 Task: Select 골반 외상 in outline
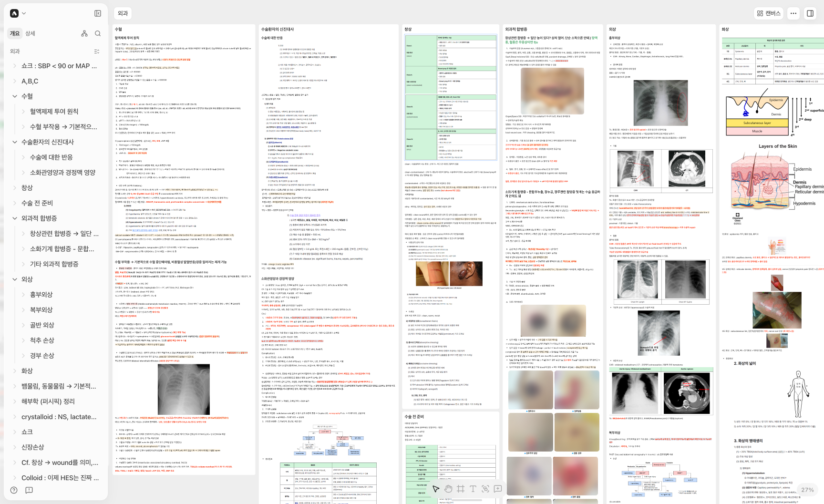click(x=42, y=325)
